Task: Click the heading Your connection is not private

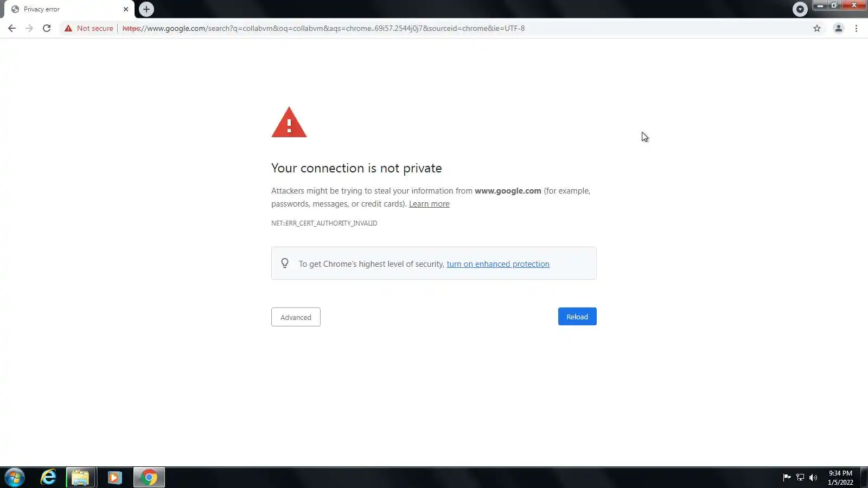Action: click(x=356, y=168)
